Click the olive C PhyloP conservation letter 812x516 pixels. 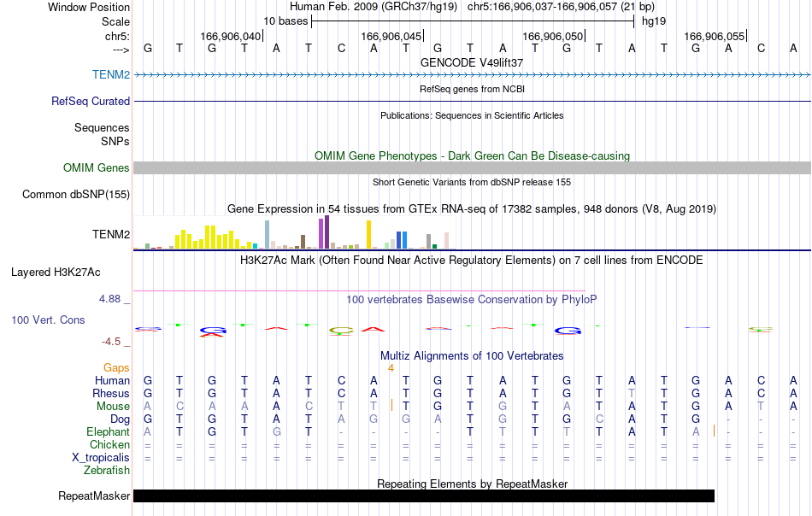click(x=341, y=331)
